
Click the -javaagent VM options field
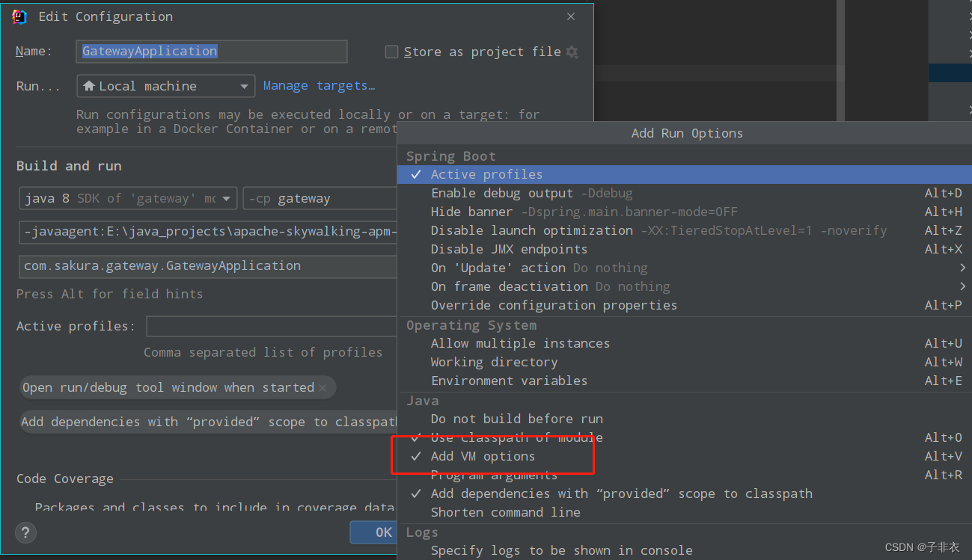208,232
